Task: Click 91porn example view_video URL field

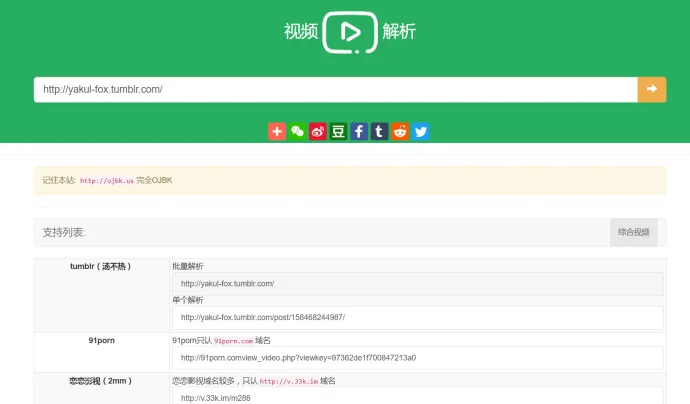Action: 418,358
